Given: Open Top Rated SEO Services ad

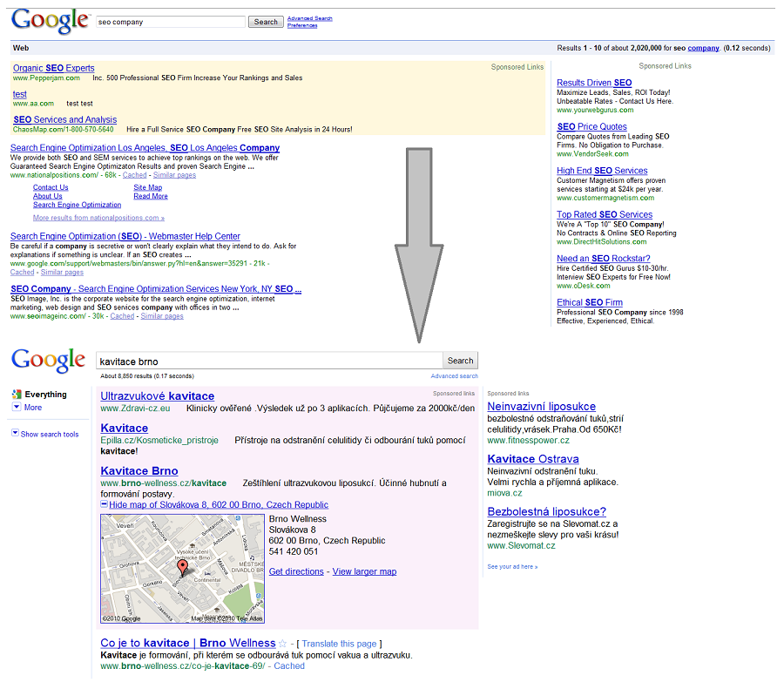Looking at the screenshot, I should 605,215.
